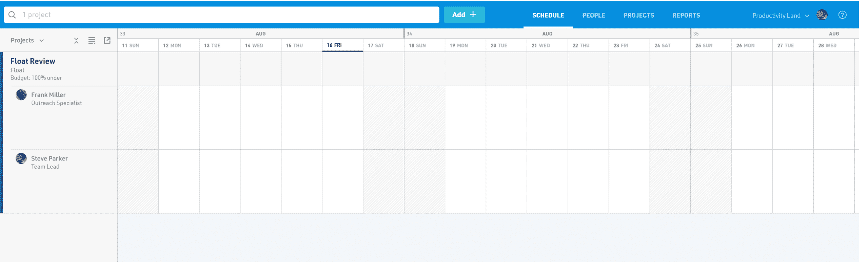This screenshot has width=868, height=262.
Task: Open the row density lines icon
Action: click(92, 41)
